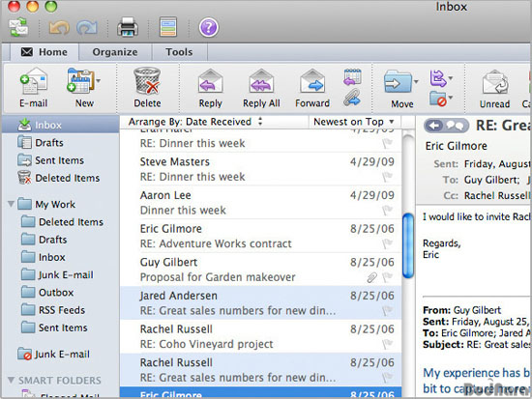Switch to the Organize tab

coord(115,52)
